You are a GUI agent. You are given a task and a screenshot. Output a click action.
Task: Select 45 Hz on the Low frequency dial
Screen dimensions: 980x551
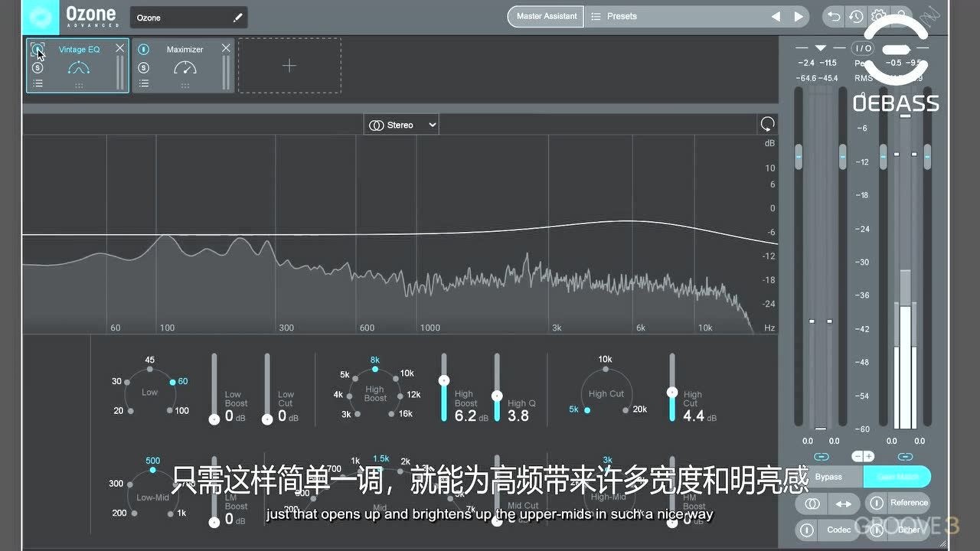(x=150, y=369)
